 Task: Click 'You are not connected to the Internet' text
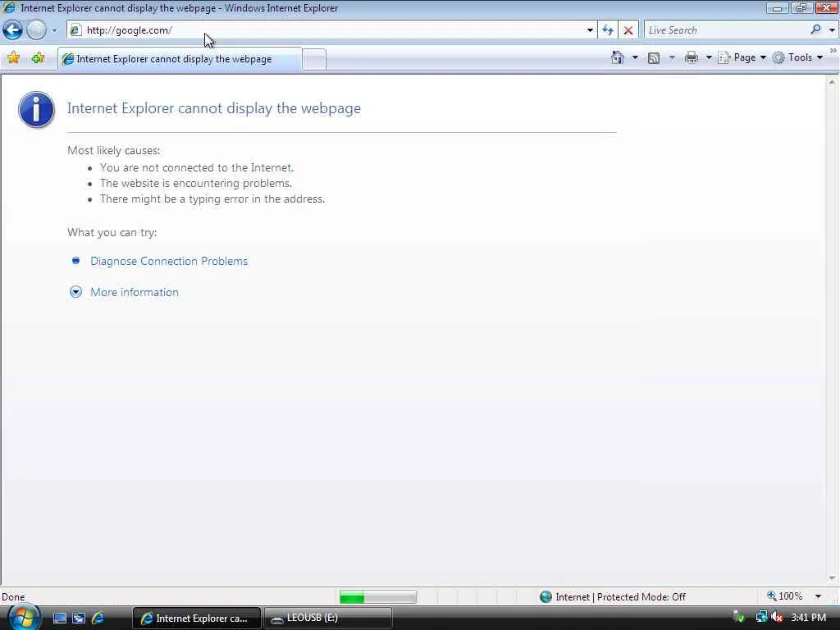pyautogui.click(x=197, y=167)
